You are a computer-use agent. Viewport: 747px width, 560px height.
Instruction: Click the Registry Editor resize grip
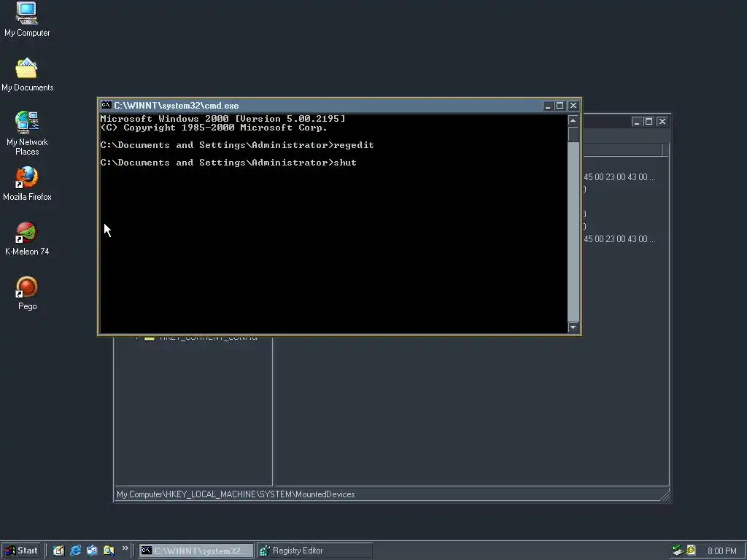[665, 495]
